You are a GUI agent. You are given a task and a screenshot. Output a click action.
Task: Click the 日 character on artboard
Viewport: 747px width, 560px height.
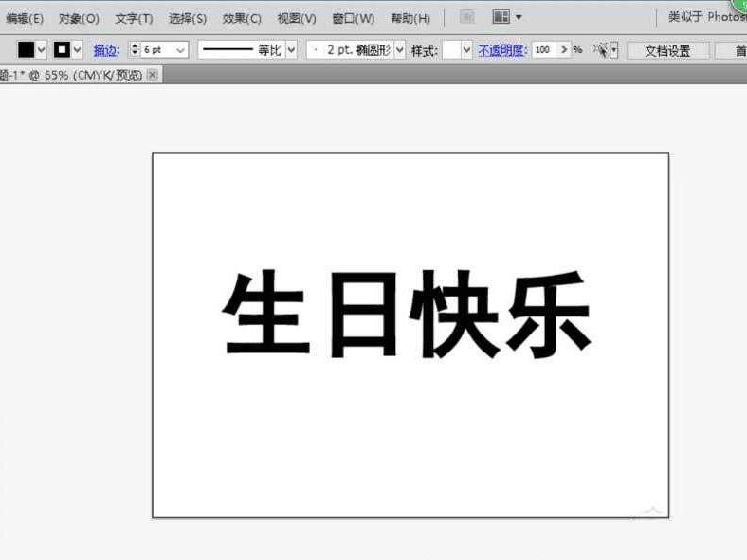(363, 315)
